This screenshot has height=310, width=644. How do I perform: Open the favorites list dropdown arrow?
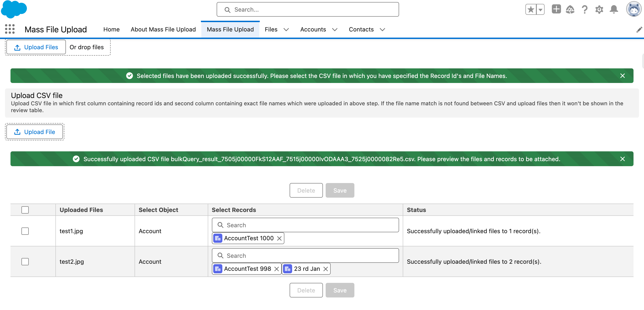540,10
